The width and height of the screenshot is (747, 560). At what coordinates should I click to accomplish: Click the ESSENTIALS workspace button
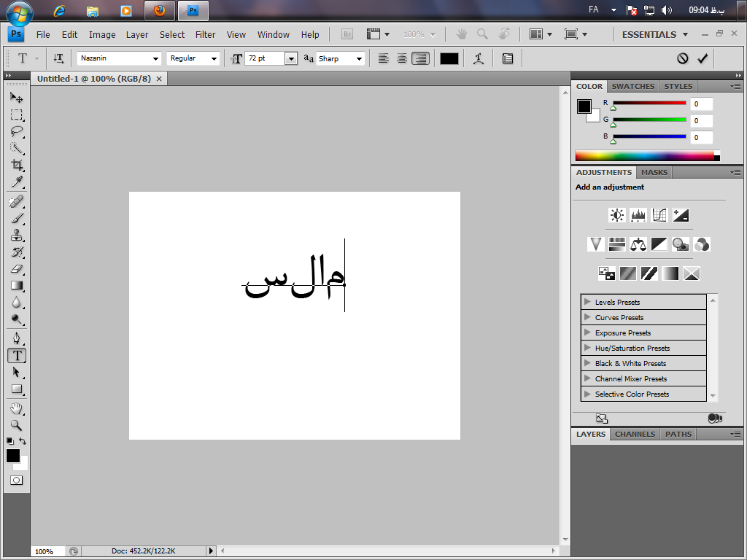pyautogui.click(x=649, y=34)
